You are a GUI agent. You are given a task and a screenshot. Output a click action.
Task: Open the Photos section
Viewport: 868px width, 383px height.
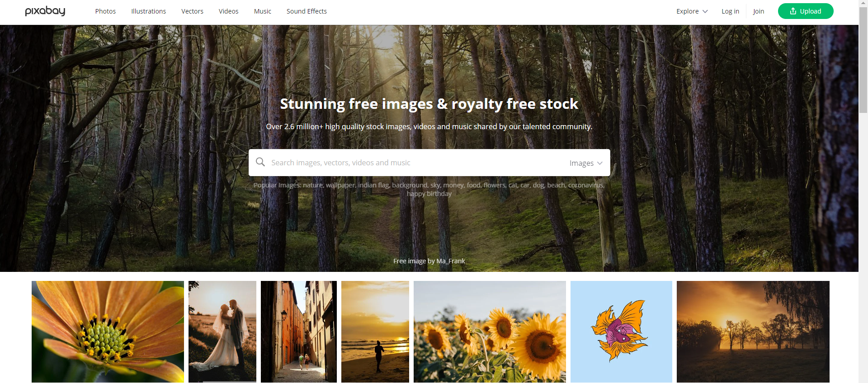pos(105,11)
